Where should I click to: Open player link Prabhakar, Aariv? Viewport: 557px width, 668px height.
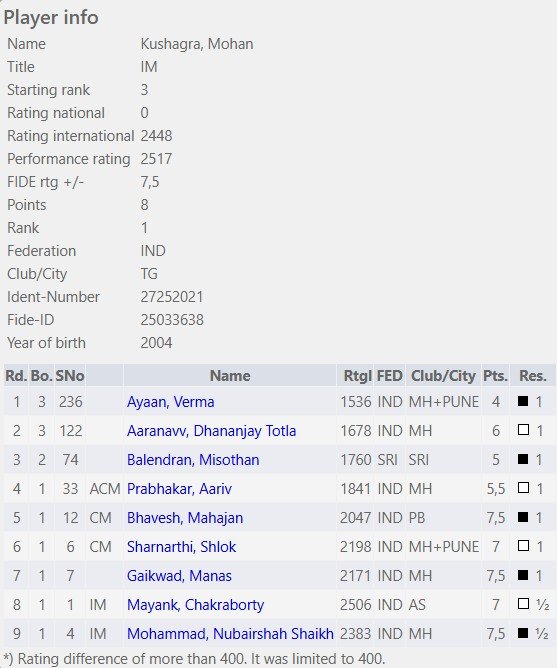click(179, 489)
